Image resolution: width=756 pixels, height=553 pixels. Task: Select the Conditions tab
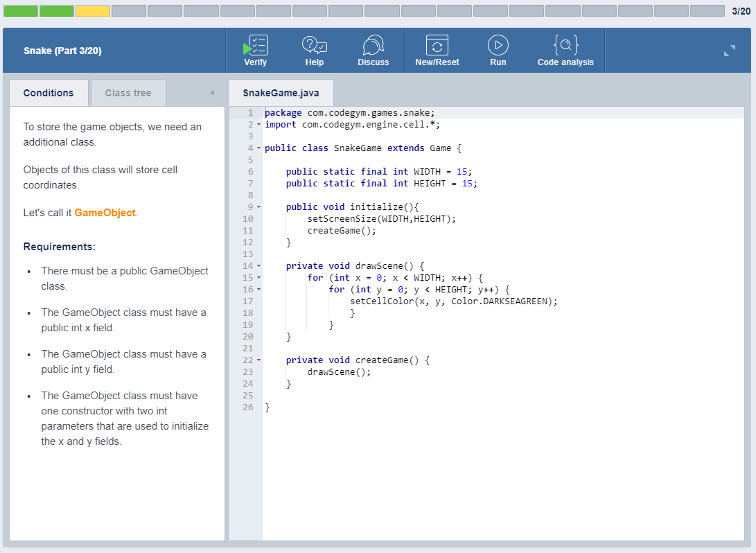point(49,93)
